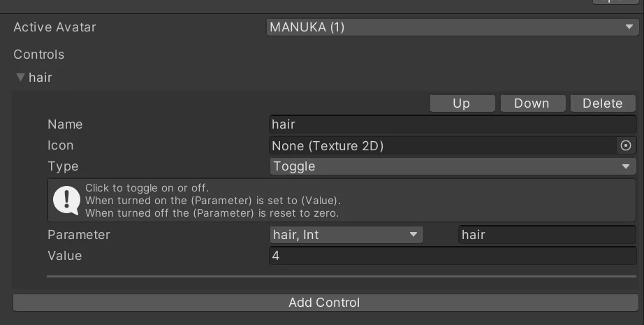Open the Type dropdown showing Toggle
This screenshot has width=644, height=325.
point(453,166)
